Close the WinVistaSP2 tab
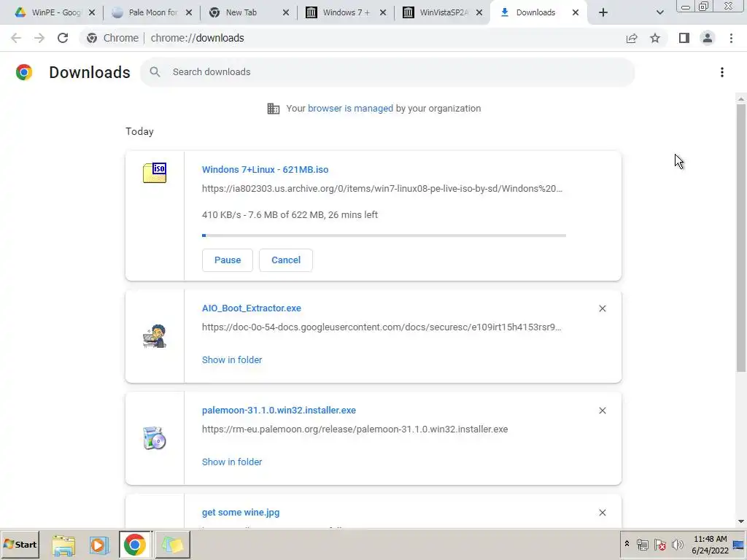747x560 pixels. click(x=479, y=12)
